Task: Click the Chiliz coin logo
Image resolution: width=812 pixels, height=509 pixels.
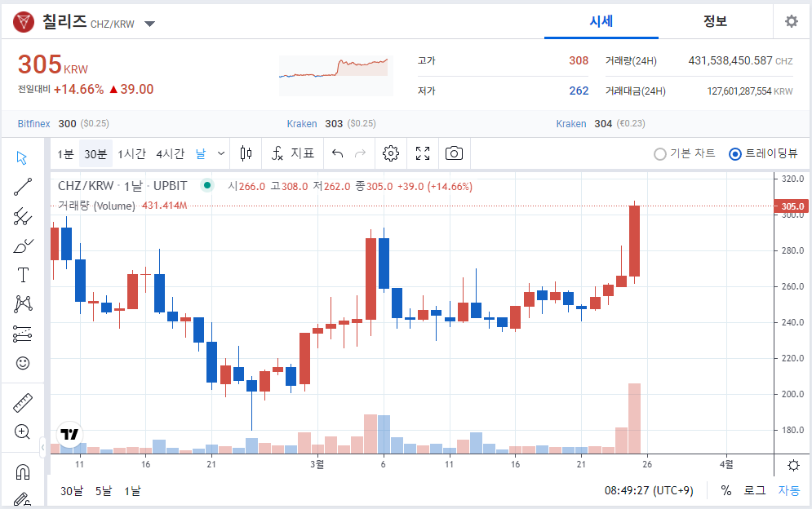Action: [24, 22]
